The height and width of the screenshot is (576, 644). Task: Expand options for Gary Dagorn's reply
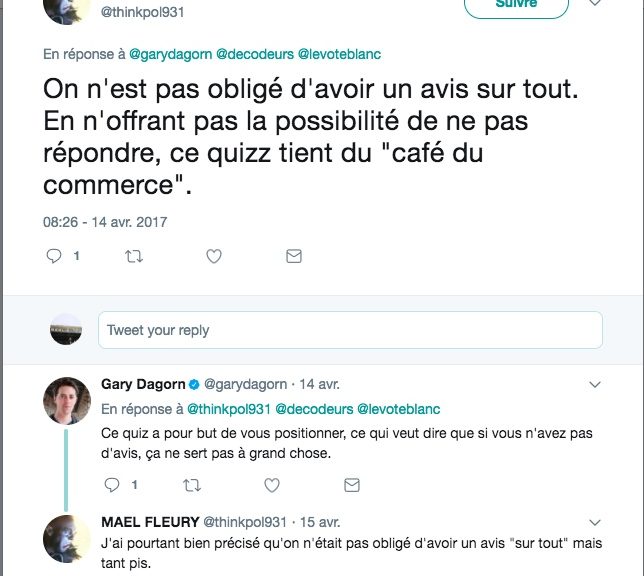click(594, 384)
